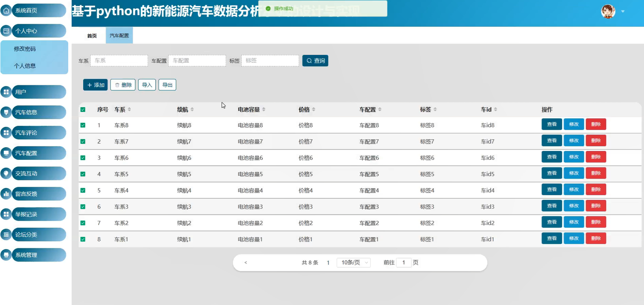The height and width of the screenshot is (305, 644).
Task: Click red 删除 for the 车系6 row
Action: tap(596, 157)
